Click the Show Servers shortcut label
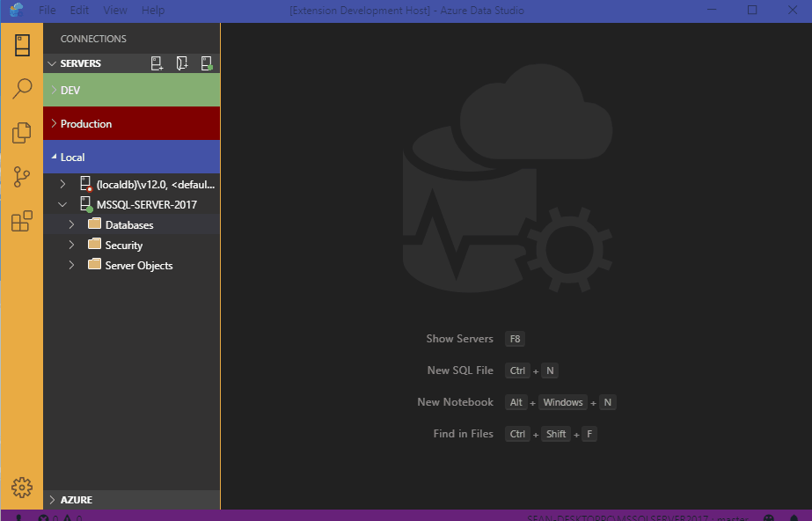812x521 pixels. 459,339
